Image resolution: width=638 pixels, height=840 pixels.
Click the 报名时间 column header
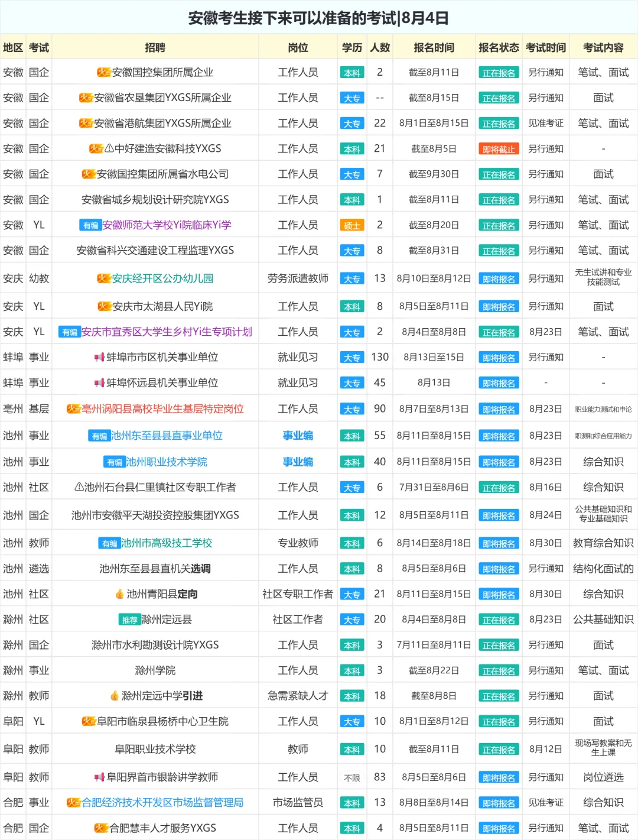[x=434, y=47]
